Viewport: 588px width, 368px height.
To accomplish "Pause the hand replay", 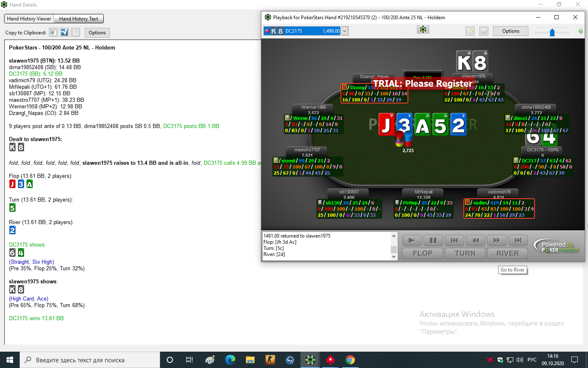I will click(x=433, y=240).
